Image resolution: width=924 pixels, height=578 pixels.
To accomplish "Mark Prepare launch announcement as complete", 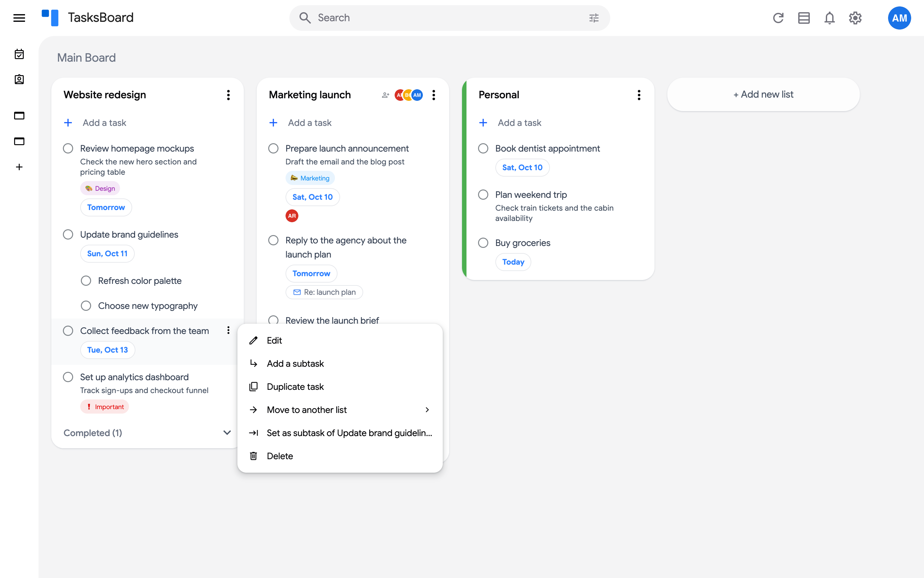I will [273, 148].
